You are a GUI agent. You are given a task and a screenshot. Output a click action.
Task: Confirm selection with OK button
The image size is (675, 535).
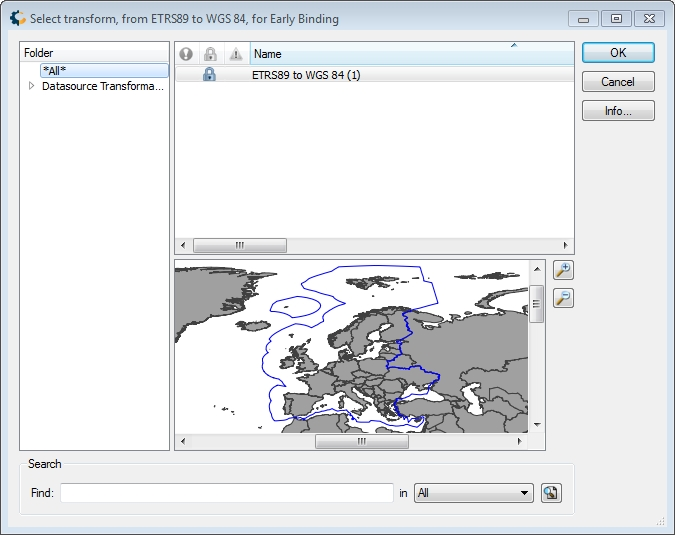(618, 53)
